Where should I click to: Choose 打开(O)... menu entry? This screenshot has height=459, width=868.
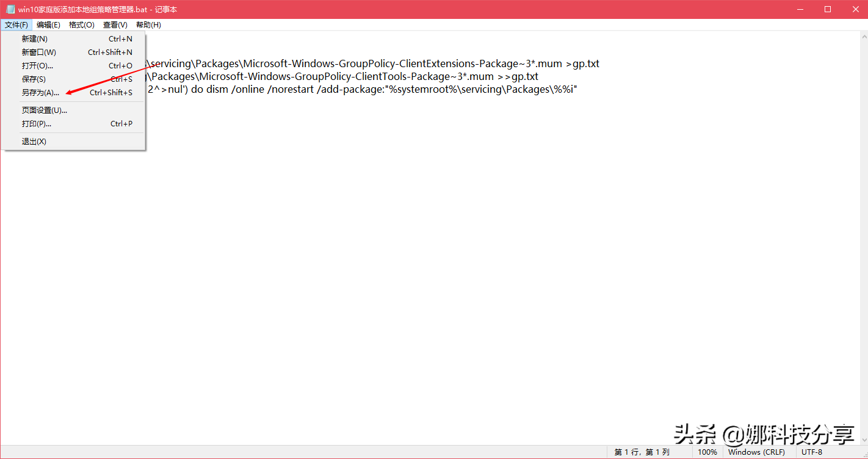coord(73,66)
